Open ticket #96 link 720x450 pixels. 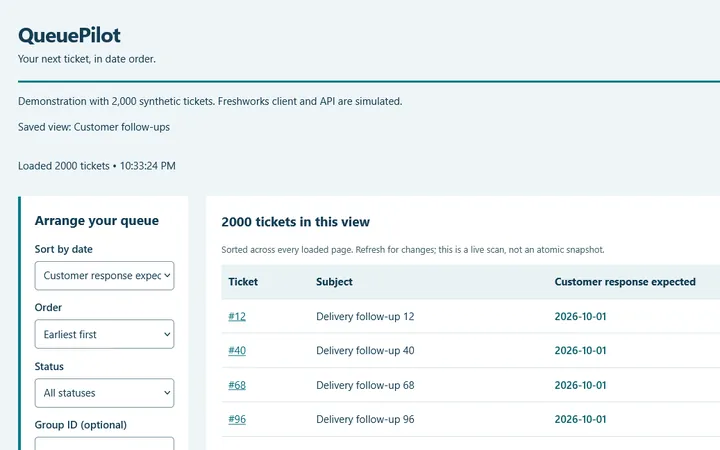(237, 419)
